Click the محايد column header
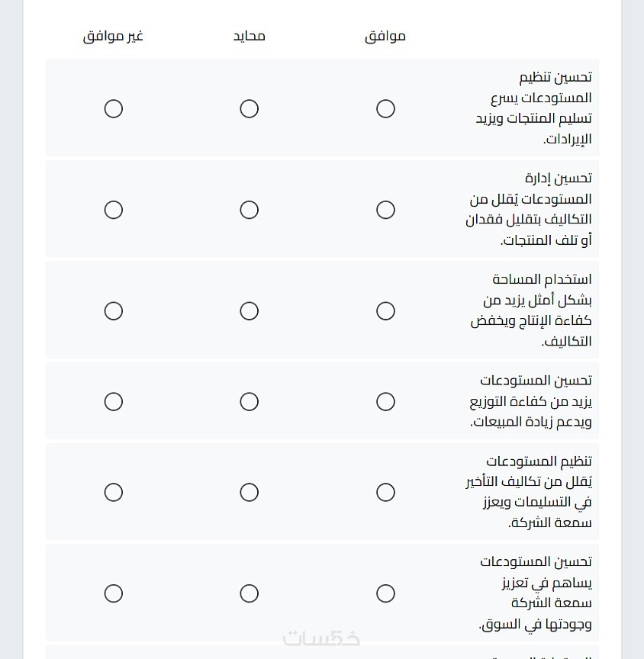Viewport: 644px width, 659px height. point(250,36)
